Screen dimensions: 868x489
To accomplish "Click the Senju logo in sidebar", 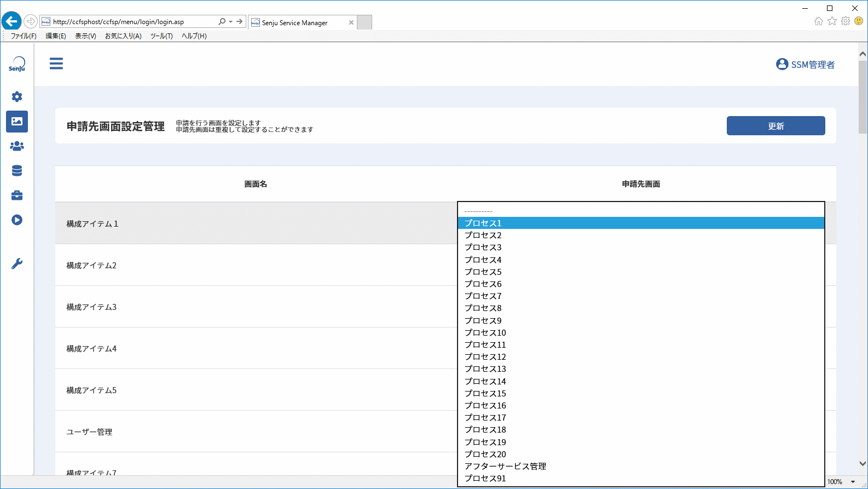I will pos(17,64).
